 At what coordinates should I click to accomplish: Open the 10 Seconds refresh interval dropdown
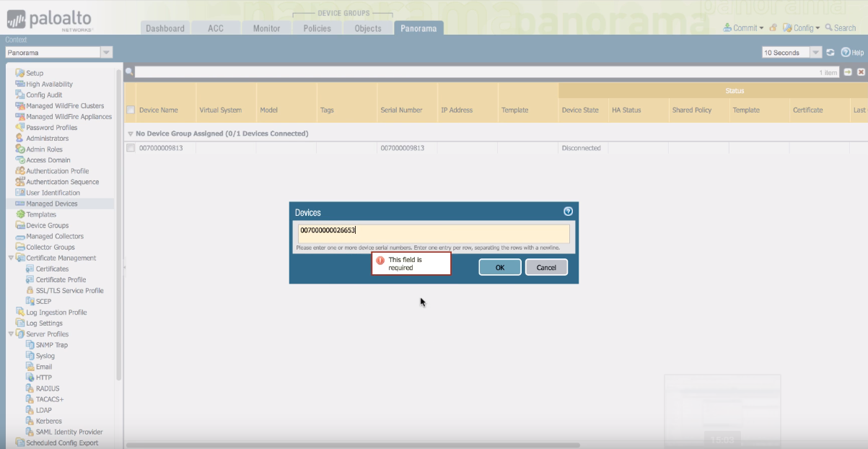[x=815, y=53]
